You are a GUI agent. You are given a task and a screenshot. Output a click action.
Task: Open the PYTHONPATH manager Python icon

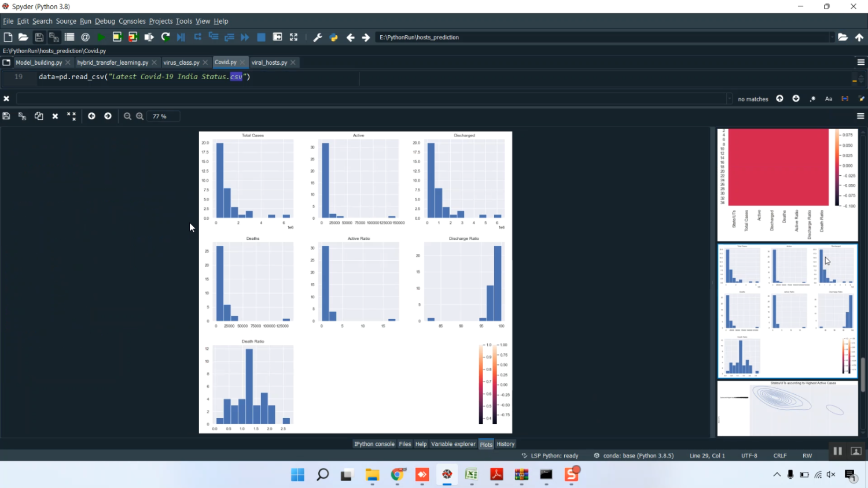coord(334,37)
